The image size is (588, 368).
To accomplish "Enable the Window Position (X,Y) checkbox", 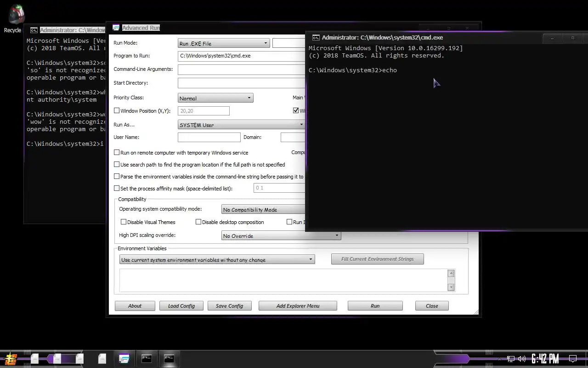I will pyautogui.click(x=117, y=111).
